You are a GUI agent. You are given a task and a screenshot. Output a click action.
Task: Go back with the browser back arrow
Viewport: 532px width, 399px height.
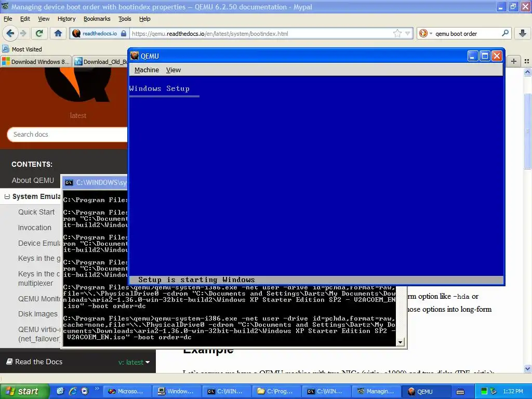10,33
